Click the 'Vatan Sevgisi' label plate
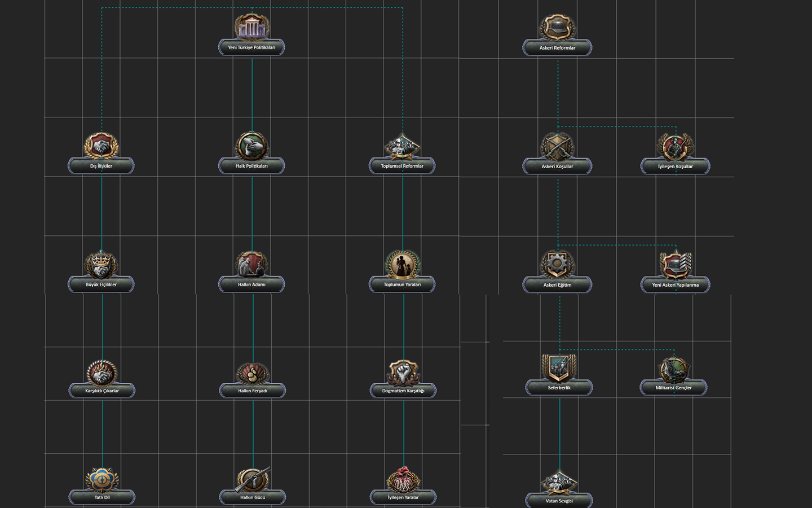 (x=559, y=501)
